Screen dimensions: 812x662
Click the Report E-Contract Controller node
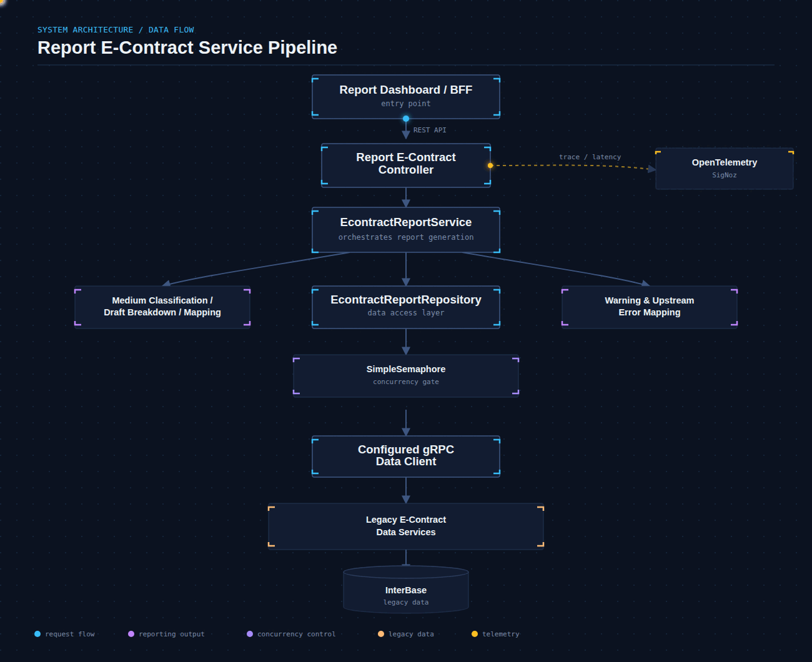pos(406,165)
